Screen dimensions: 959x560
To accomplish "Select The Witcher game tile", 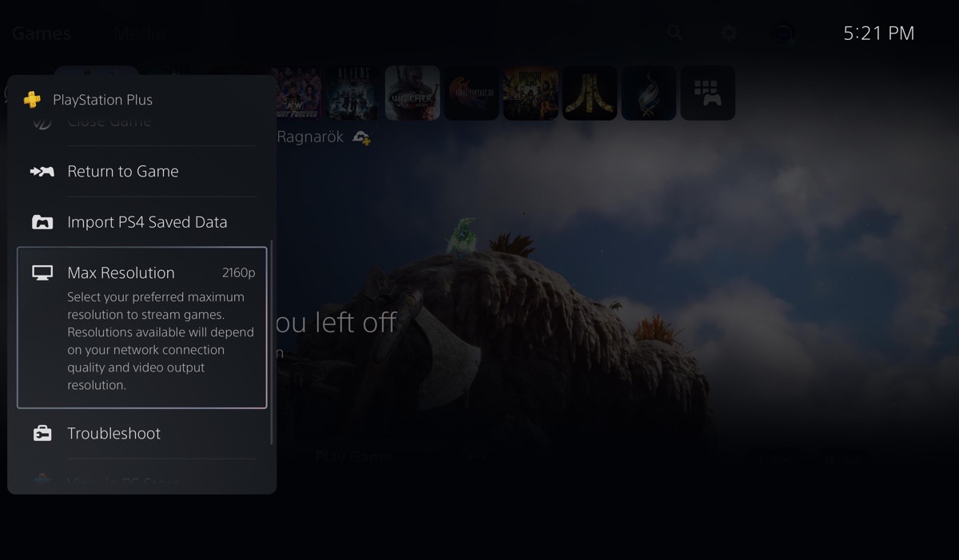I will 412,93.
